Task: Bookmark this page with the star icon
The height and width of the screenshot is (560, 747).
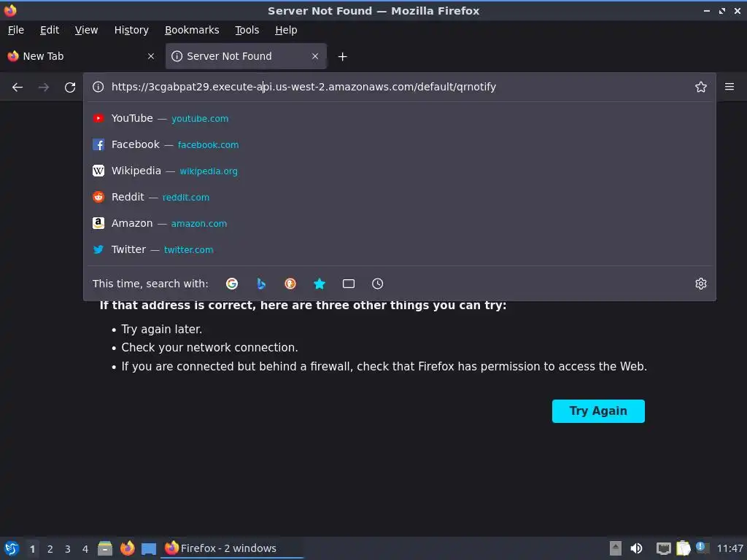Action: point(700,87)
